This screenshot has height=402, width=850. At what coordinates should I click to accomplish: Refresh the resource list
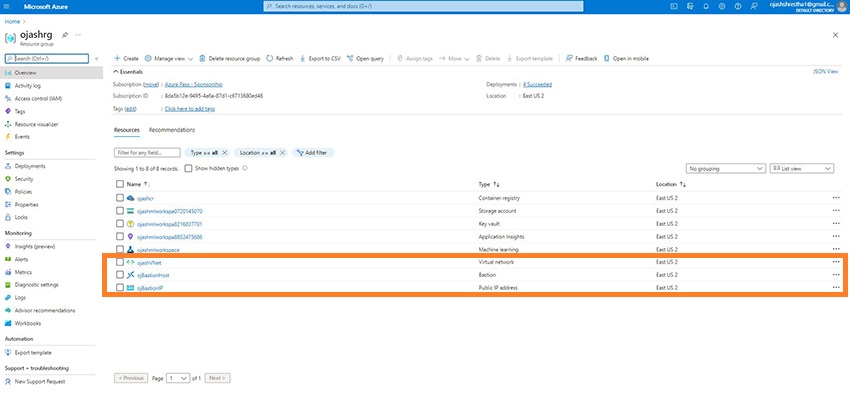(x=280, y=59)
